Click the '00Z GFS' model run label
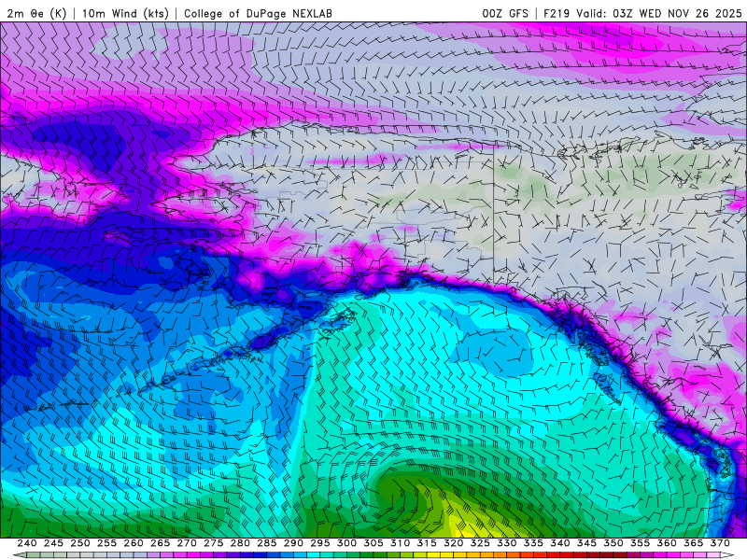Image resolution: width=747 pixels, height=560 pixels. 505,13
